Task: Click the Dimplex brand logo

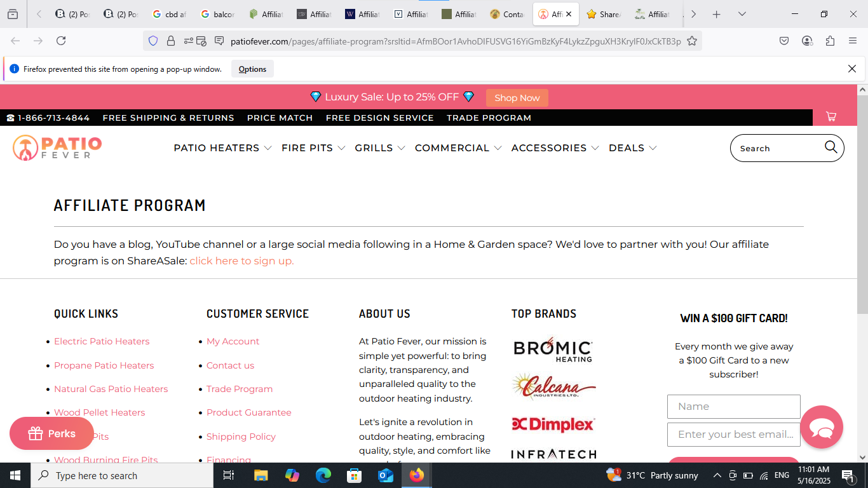Action: pyautogui.click(x=553, y=424)
